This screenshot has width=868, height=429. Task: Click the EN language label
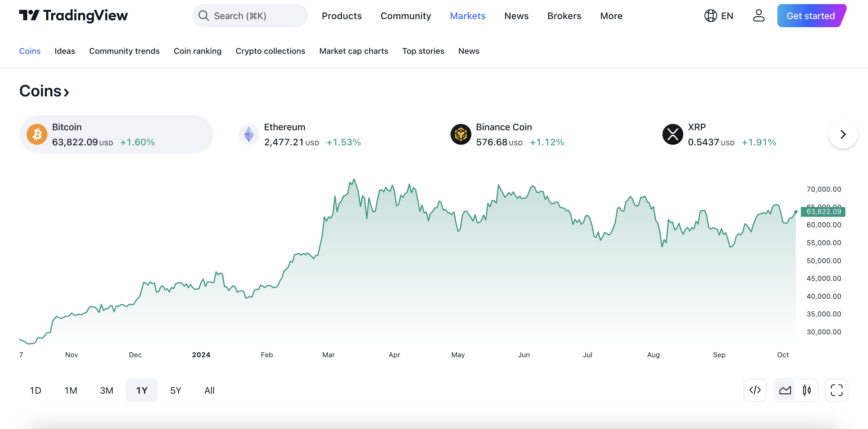pyautogui.click(x=727, y=16)
